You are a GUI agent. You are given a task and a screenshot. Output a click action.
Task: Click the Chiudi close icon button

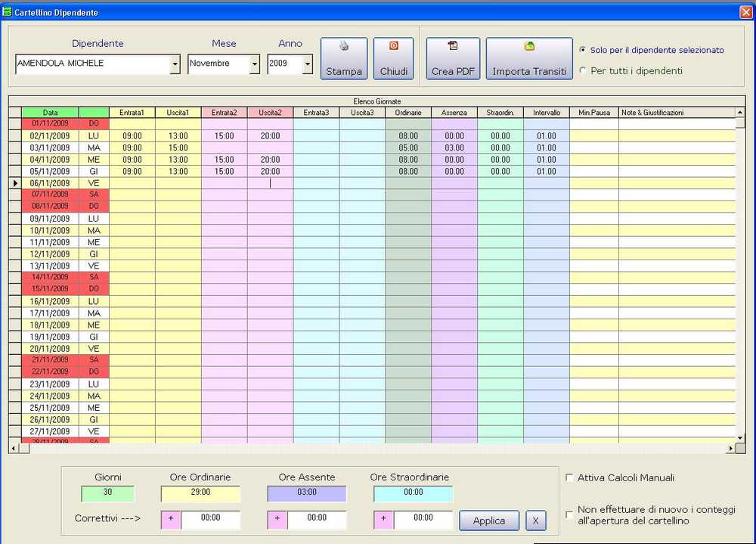[x=393, y=58]
